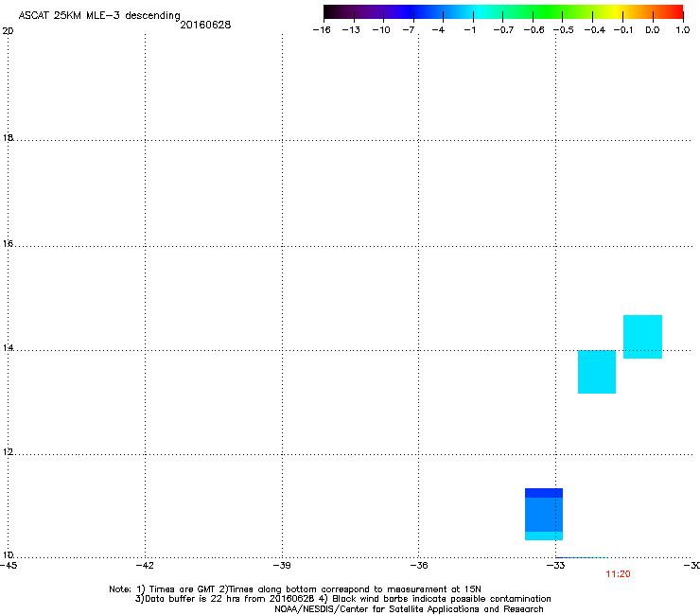This screenshot has height=615, width=700.
Task: Click the cyan data cell below latitude 14
Action: (x=597, y=372)
